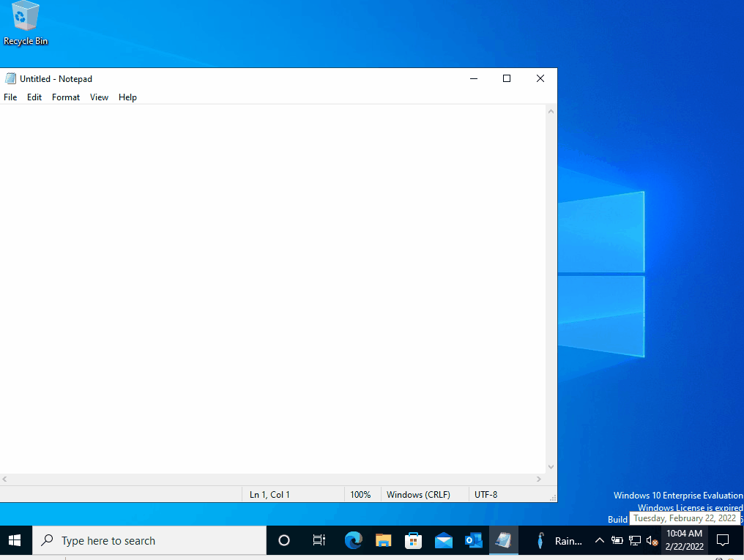Open the clock showing 10:04 AM
Viewport: 744px width, 560px height.
click(x=684, y=540)
